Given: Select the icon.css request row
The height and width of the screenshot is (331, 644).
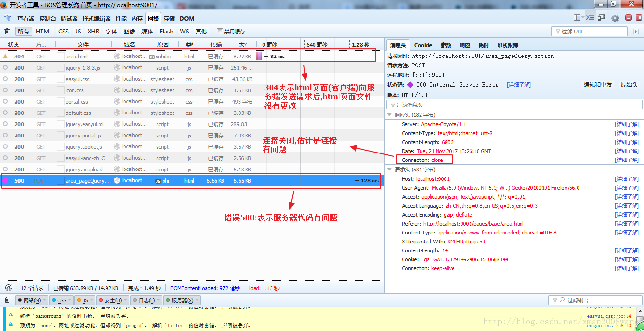Looking at the screenshot, I should 192,90.
